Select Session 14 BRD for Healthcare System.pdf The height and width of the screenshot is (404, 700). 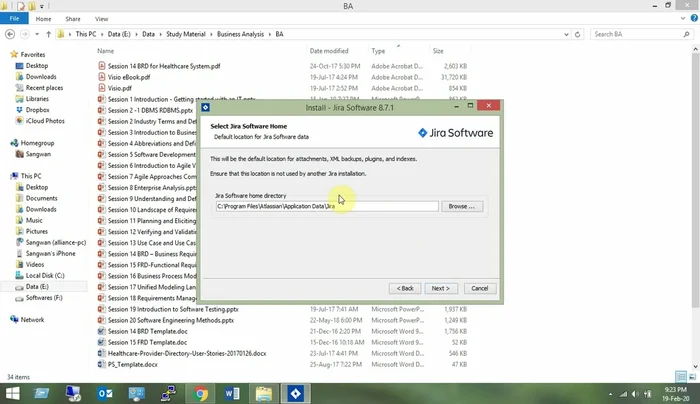(164, 66)
